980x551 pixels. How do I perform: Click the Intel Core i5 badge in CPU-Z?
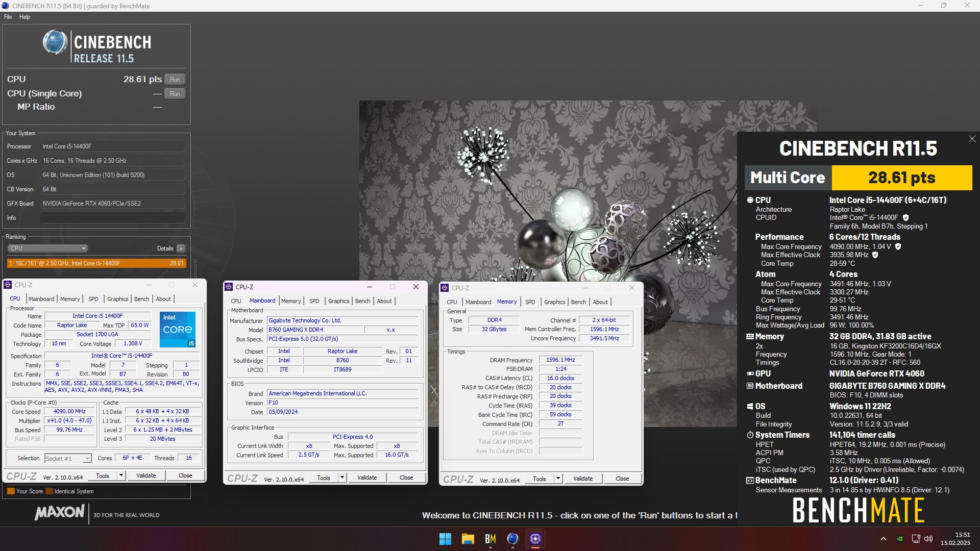click(x=177, y=329)
